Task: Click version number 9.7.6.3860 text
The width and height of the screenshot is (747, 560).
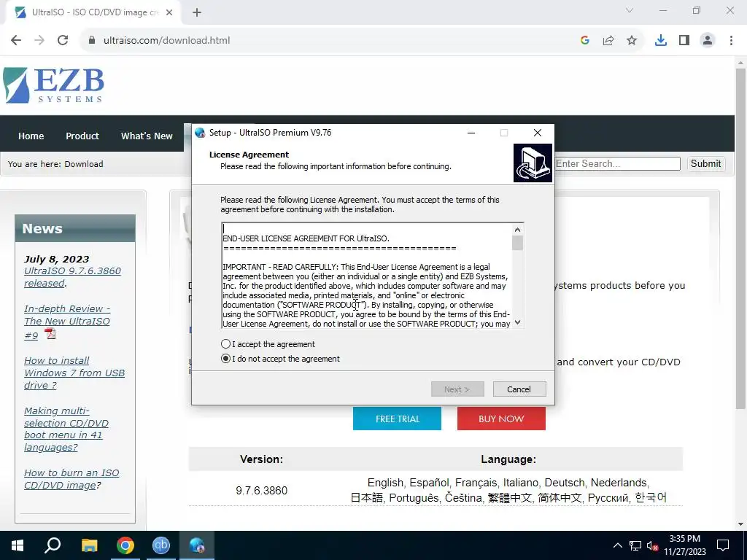Action: click(x=262, y=491)
